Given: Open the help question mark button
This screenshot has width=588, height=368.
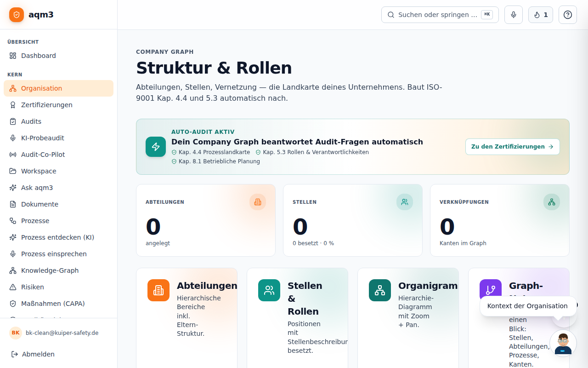Looking at the screenshot, I should (x=568, y=15).
